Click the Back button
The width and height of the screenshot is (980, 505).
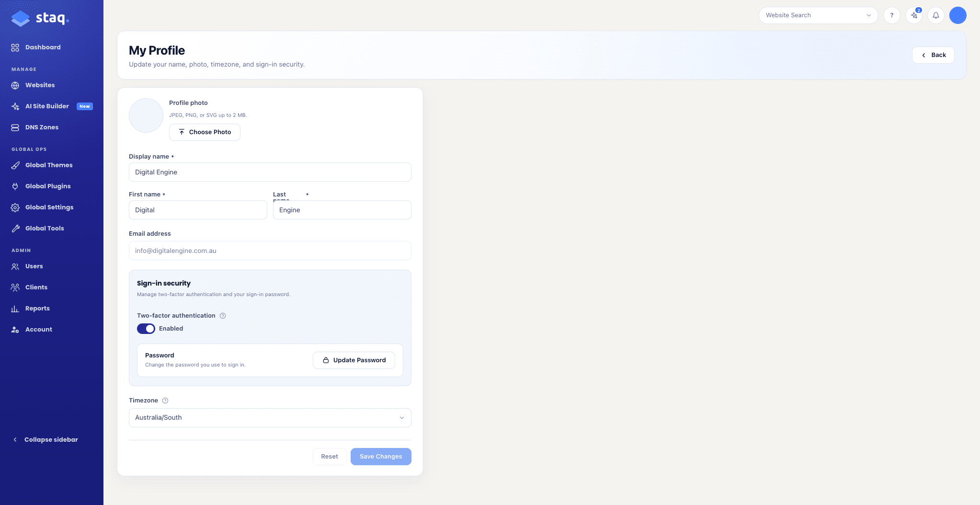(933, 55)
